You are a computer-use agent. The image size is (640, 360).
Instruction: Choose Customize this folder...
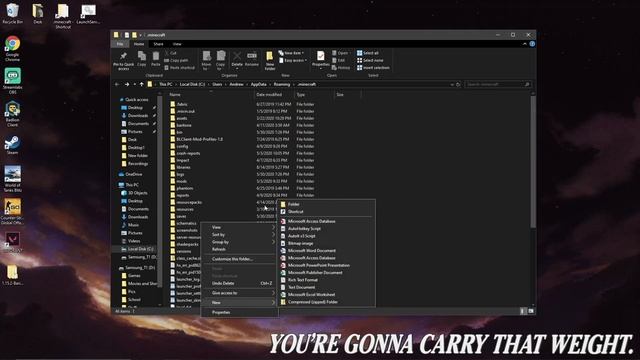pyautogui.click(x=240, y=259)
